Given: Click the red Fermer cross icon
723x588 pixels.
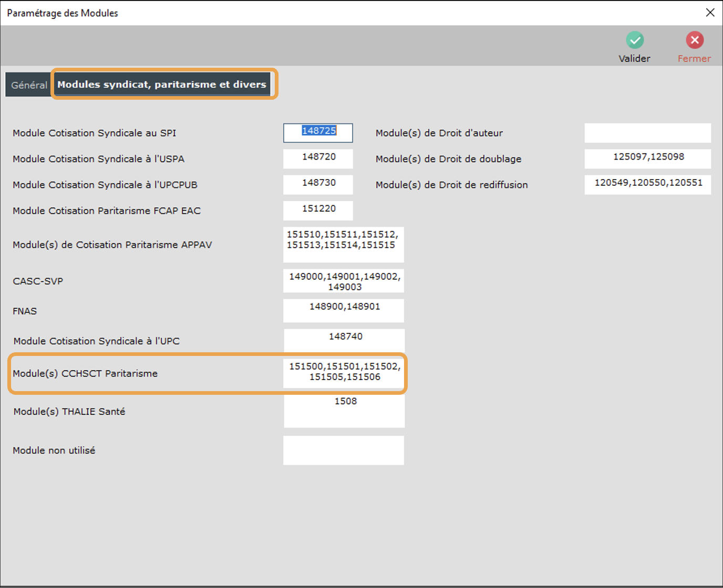Looking at the screenshot, I should (x=694, y=40).
